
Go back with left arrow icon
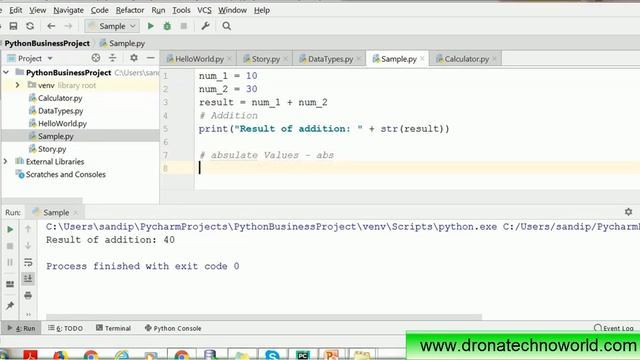pyautogui.click(x=51, y=26)
